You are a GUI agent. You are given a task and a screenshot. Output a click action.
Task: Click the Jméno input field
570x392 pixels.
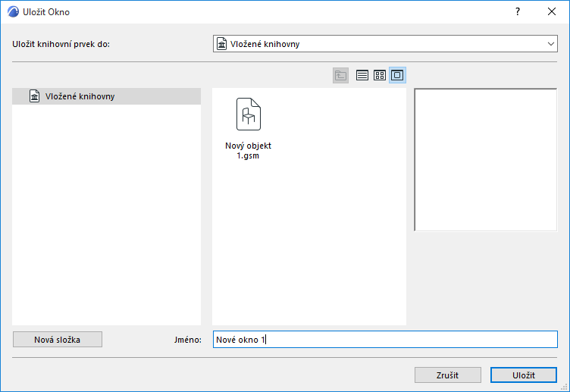[385, 339]
